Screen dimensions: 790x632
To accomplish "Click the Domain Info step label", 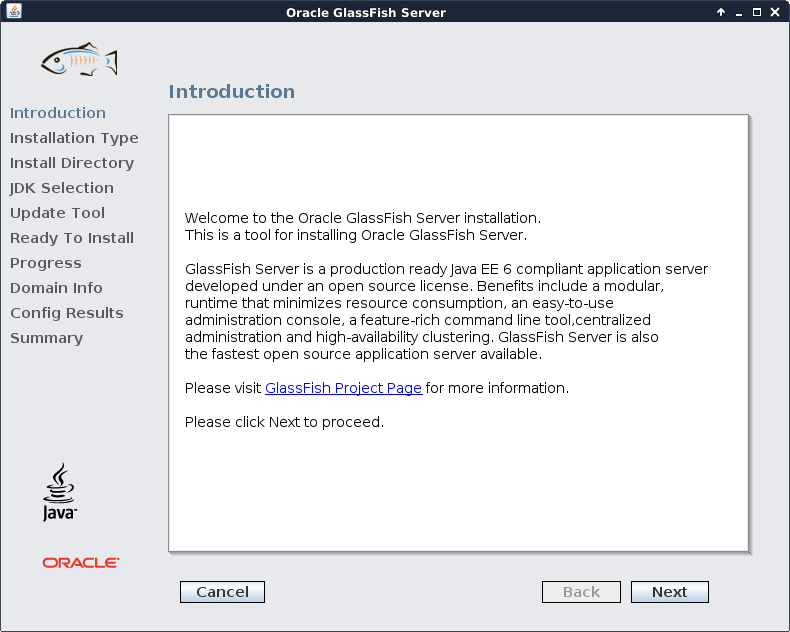I will [56, 288].
